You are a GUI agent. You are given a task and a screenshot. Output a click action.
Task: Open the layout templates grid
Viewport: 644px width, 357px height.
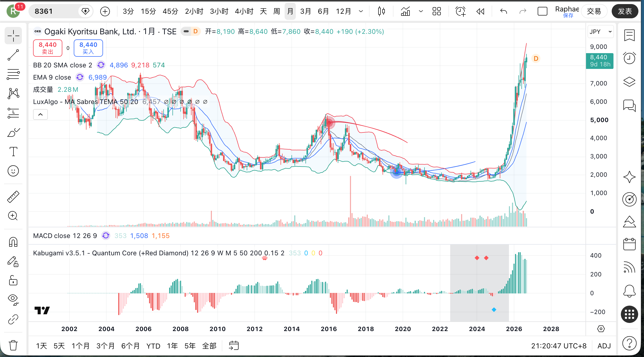point(437,11)
